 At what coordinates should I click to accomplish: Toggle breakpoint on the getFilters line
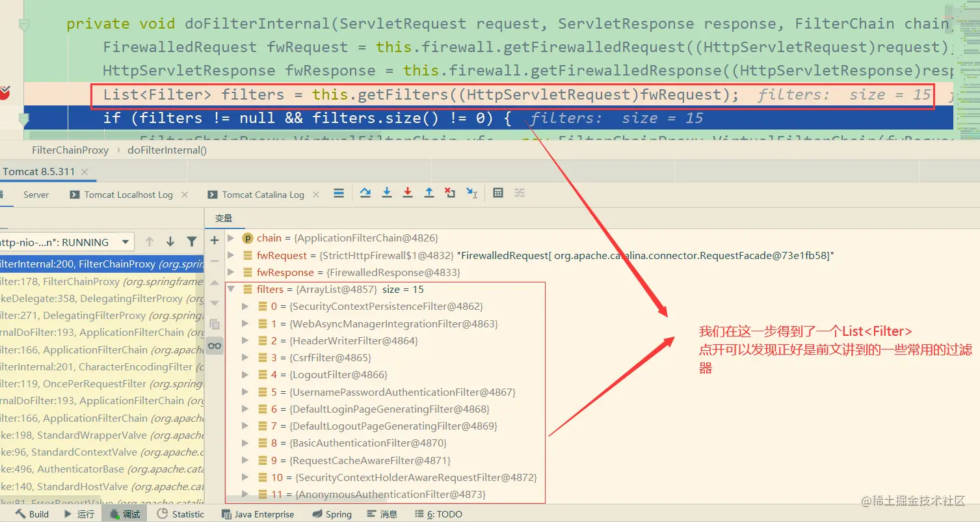pos(5,94)
